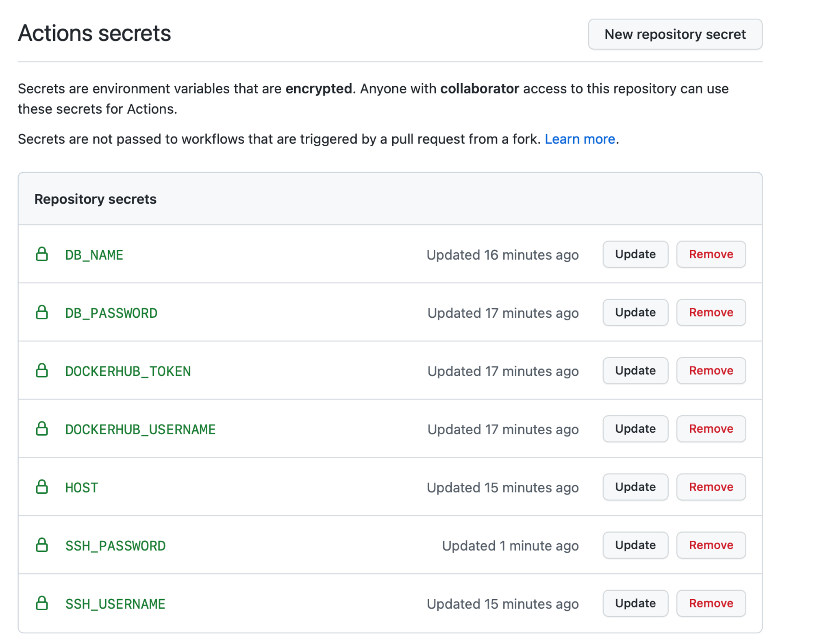
Task: Remove the DOCKERHUB_USERNAME secret
Action: [711, 429]
